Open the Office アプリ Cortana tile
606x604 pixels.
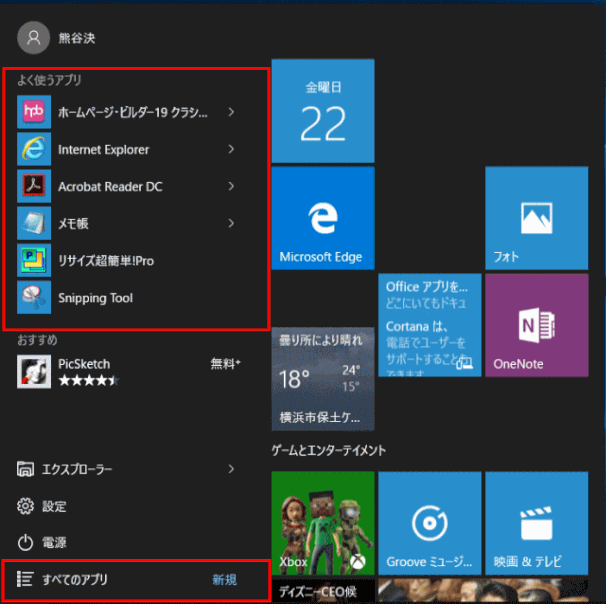click(x=430, y=325)
